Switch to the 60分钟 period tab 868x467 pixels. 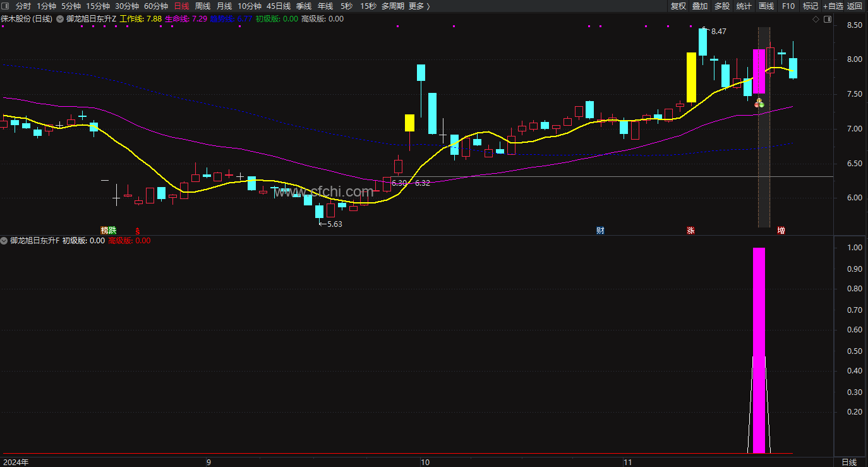click(x=156, y=6)
